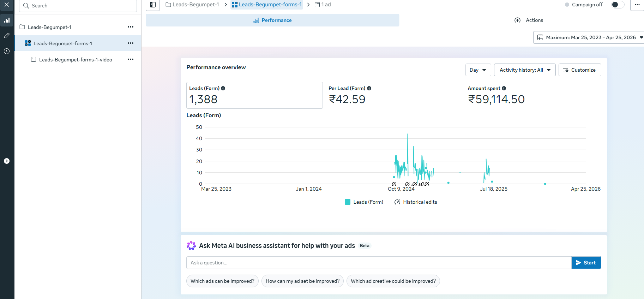The image size is (644, 299).
Task: Close the side panel with X icon
Action: (x=7, y=5)
